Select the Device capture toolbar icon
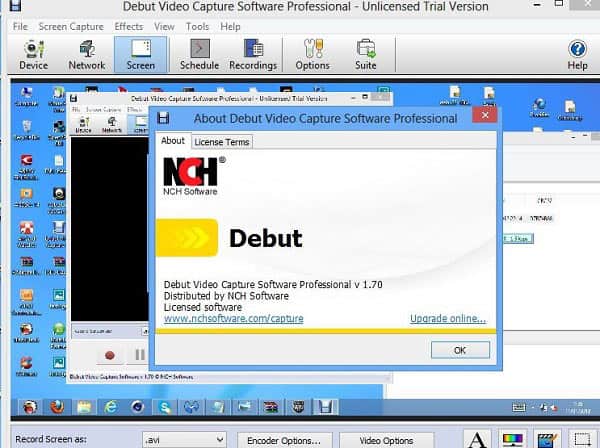 tap(34, 55)
